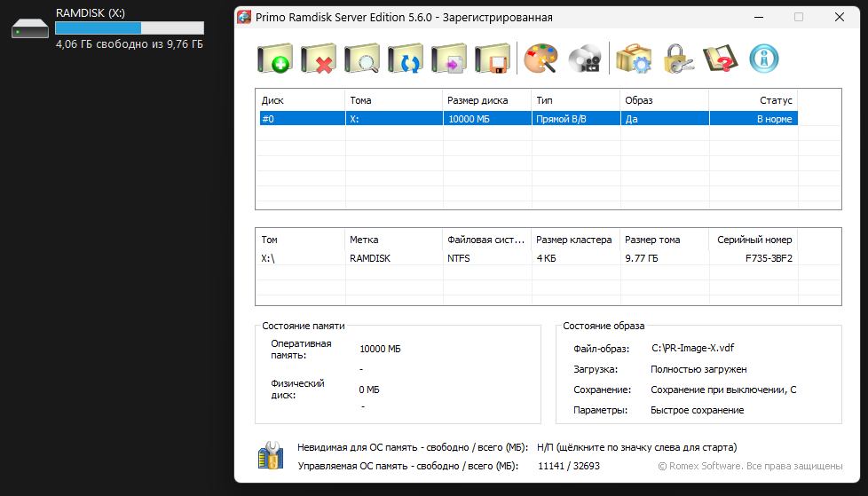
Task: Click the discs and camera toolbar icon
Action: (x=585, y=59)
